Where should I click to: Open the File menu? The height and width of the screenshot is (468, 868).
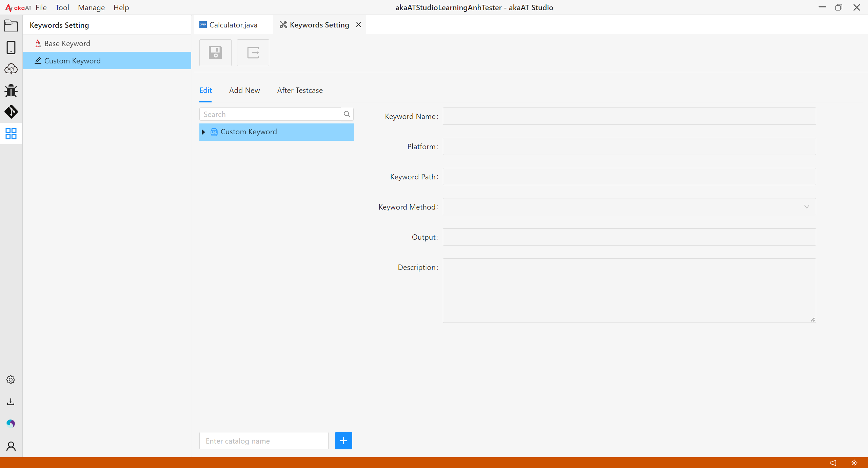(41, 7)
